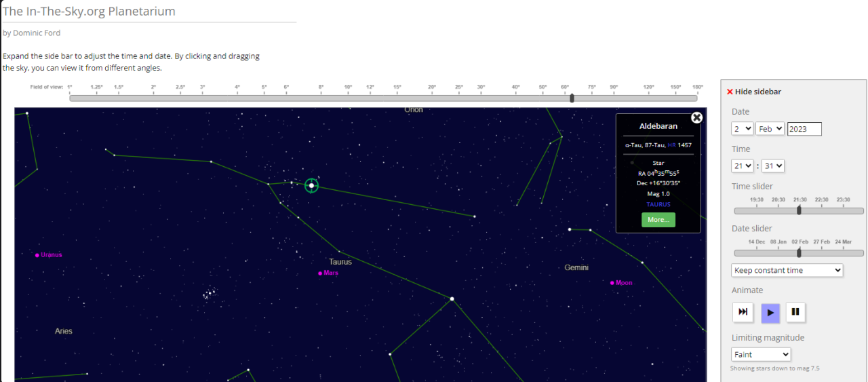
Task: Click the green More... button
Action: tap(658, 220)
